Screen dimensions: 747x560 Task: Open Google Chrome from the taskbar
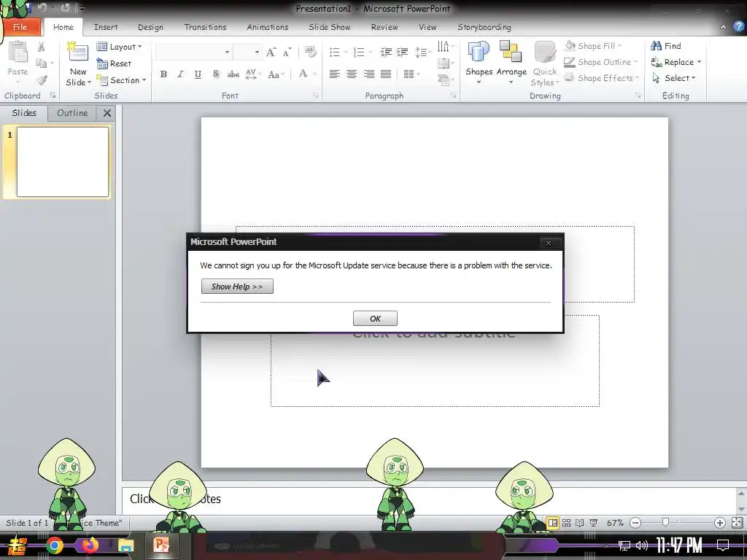click(x=55, y=545)
